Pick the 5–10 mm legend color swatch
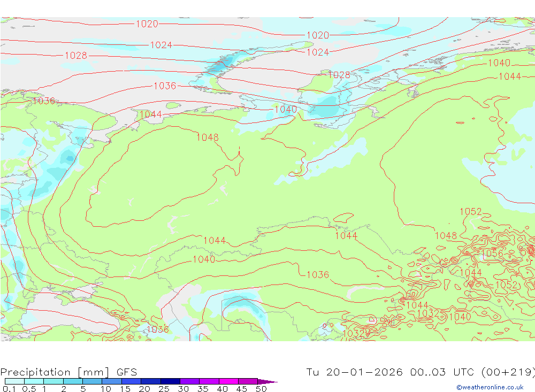535x392 pixels. click(92, 381)
